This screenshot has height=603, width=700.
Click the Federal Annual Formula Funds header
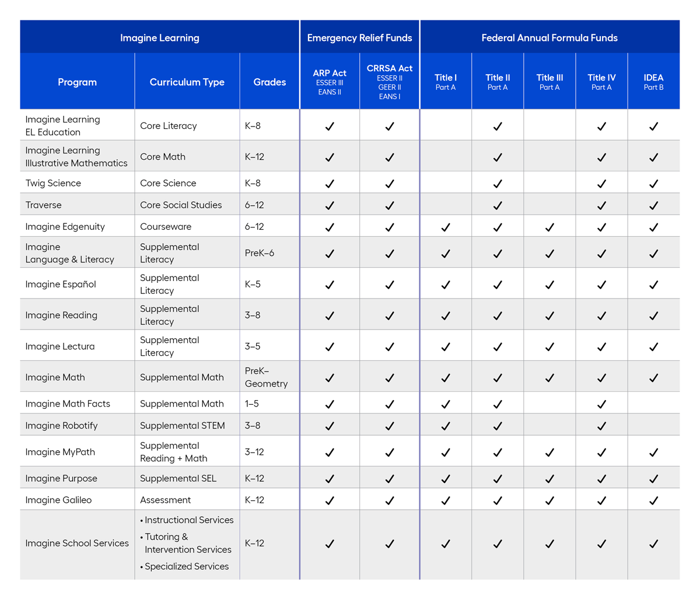point(549,38)
